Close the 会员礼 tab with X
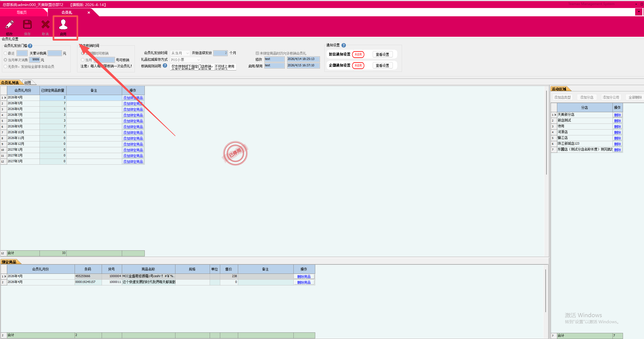644x339 pixels. coord(89,12)
